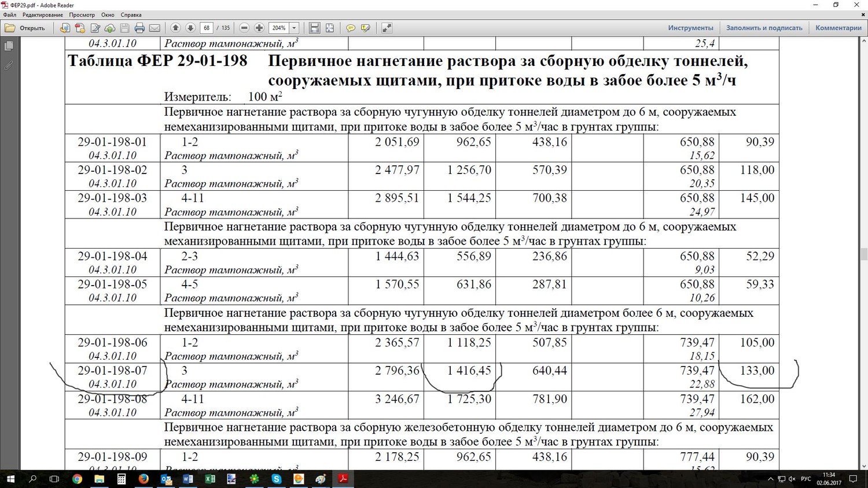Open the Комментарии pane
Viewport: 868px width, 488px height.
coord(838,28)
